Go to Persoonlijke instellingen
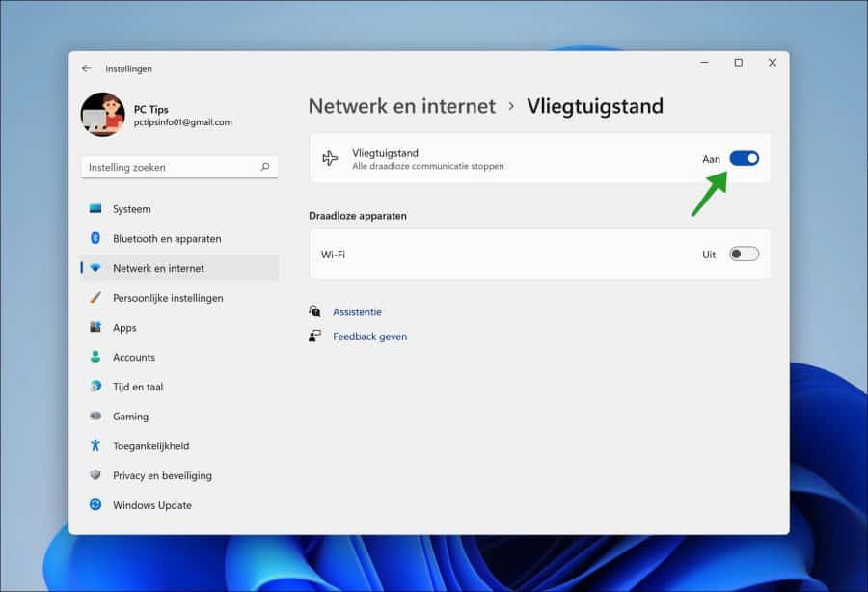This screenshot has width=868, height=592. [x=179, y=298]
